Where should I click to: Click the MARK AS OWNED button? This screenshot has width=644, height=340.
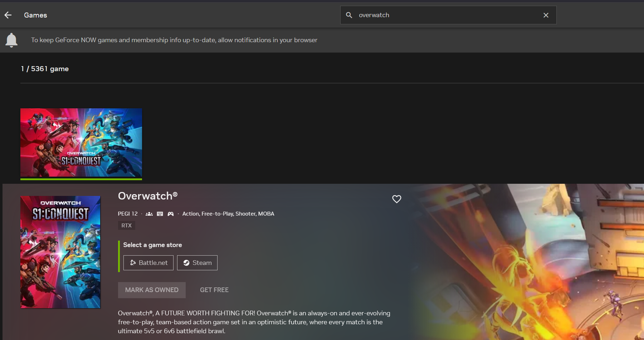[152, 290]
